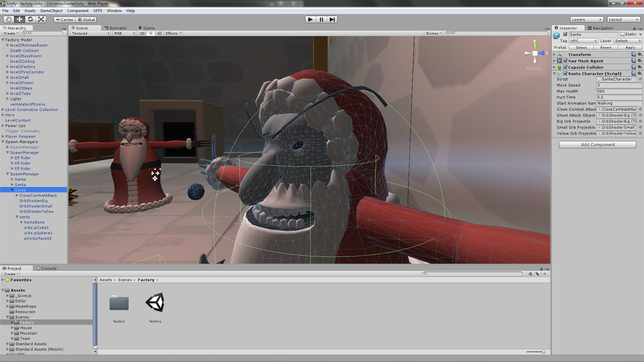
Task: Open the Santa Character script gear menu
Action: click(640, 74)
